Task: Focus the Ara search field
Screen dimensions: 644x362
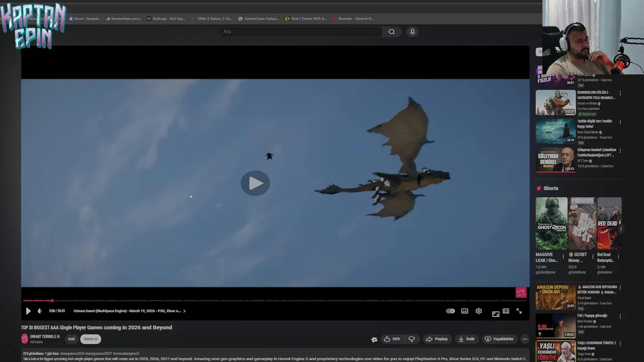Action: coord(300,32)
